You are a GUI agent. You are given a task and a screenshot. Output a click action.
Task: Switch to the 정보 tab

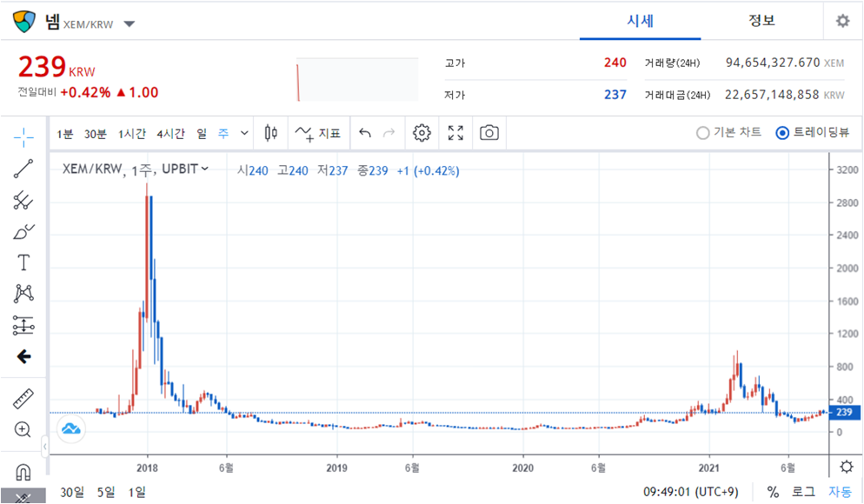tap(761, 21)
